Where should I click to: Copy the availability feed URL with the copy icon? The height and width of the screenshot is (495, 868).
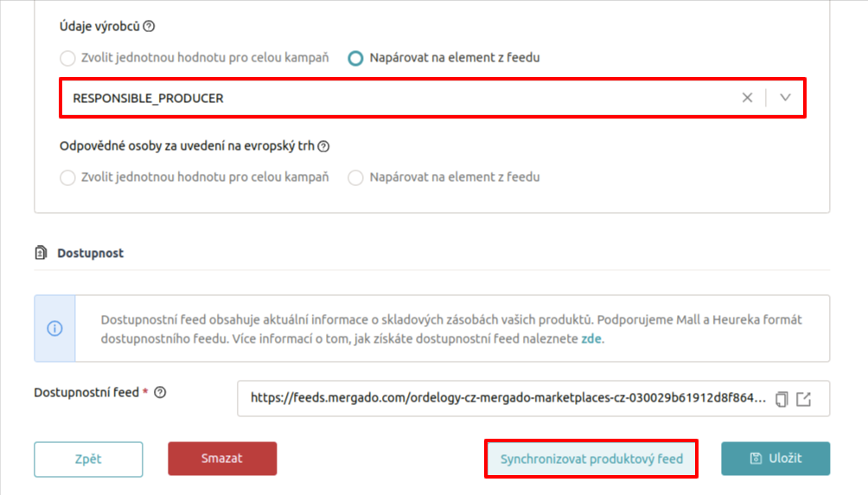tap(782, 399)
